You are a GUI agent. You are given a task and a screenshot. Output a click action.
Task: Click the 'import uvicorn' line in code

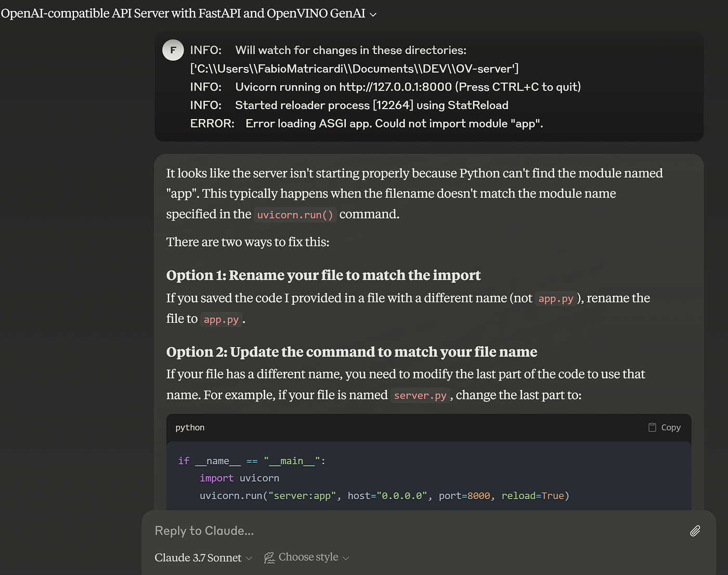tap(239, 478)
